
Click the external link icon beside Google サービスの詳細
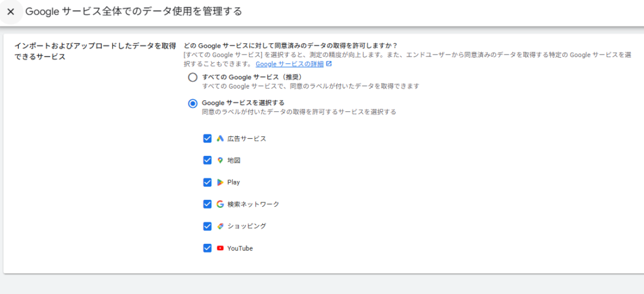[x=329, y=64]
